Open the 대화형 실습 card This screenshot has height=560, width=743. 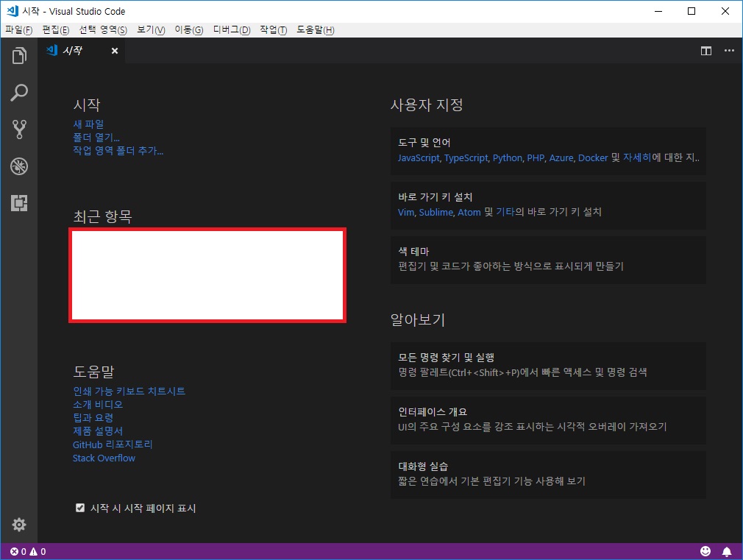click(x=548, y=475)
